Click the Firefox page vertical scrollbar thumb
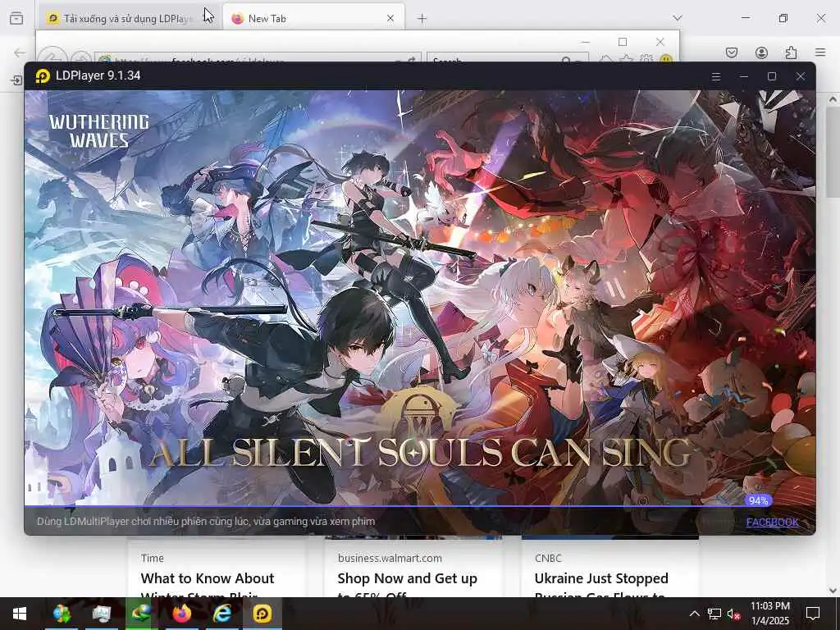 833,153
